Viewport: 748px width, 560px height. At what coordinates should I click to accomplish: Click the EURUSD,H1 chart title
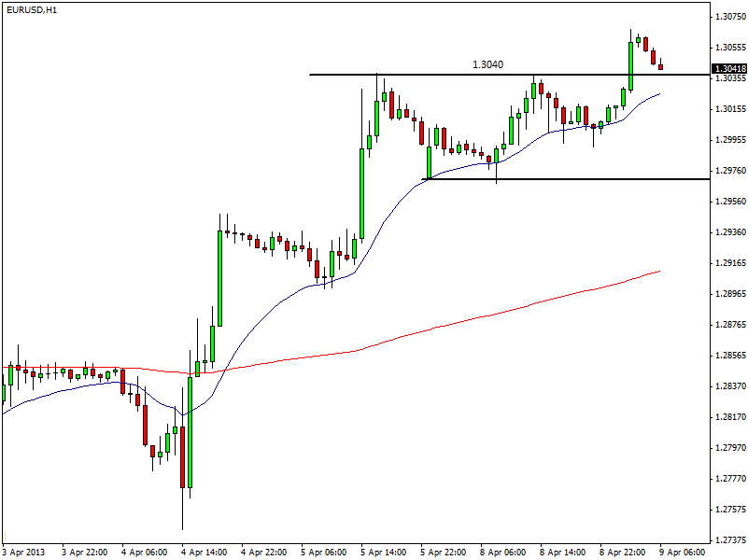(x=31, y=9)
